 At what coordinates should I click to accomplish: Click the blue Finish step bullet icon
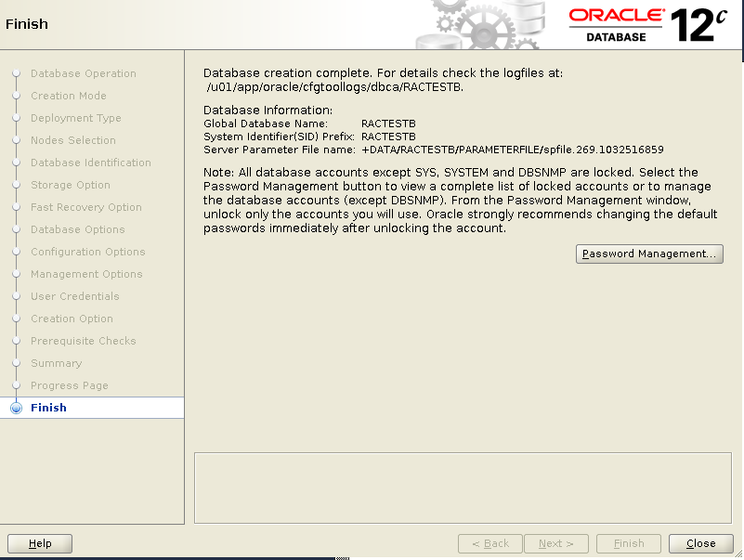pos(16,408)
